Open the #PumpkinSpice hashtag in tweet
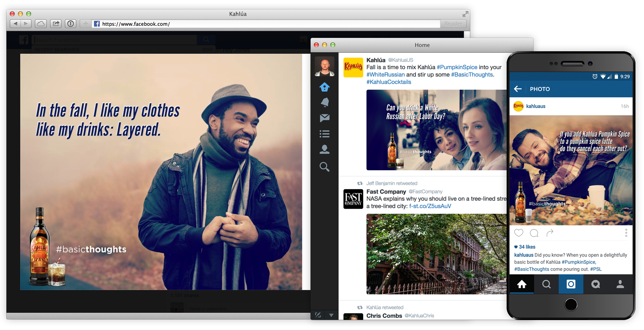Image resolution: width=644 pixels, height=330 pixels. (x=457, y=67)
